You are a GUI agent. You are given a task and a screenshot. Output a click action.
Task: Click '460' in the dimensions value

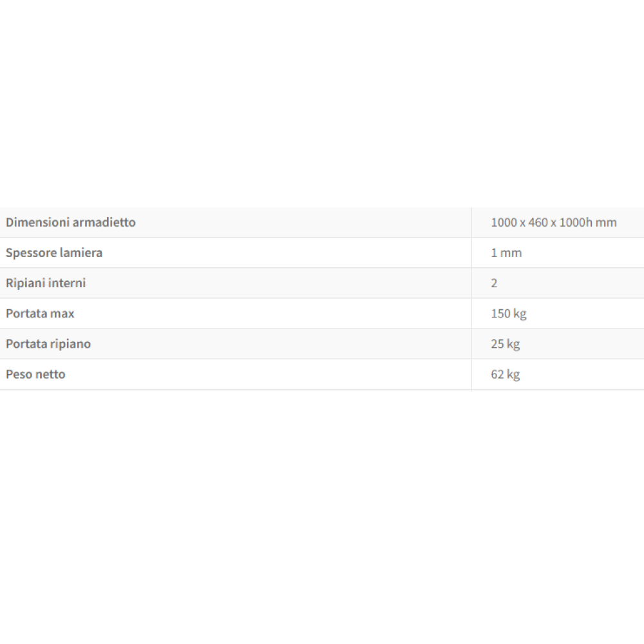538,222
